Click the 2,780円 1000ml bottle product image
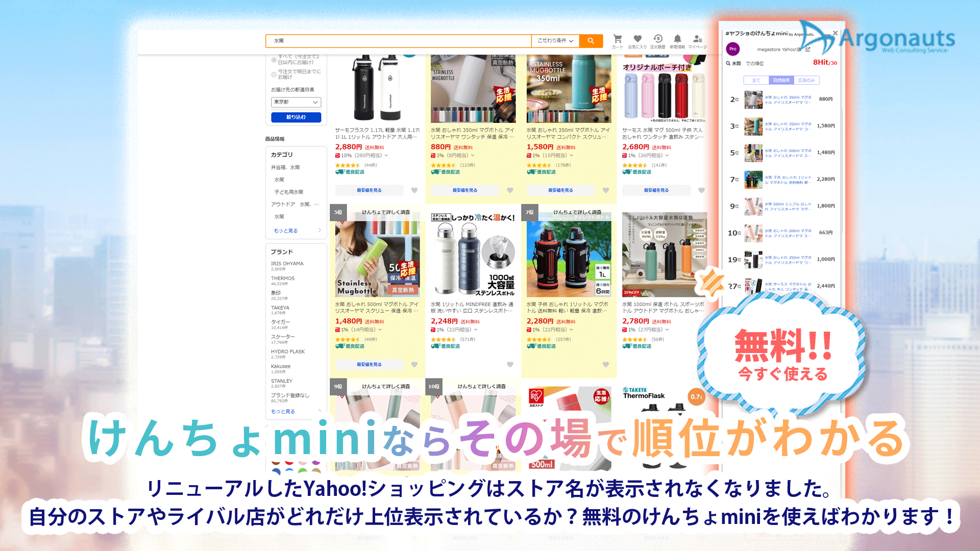Viewport: 980px width, 551px height. click(665, 255)
